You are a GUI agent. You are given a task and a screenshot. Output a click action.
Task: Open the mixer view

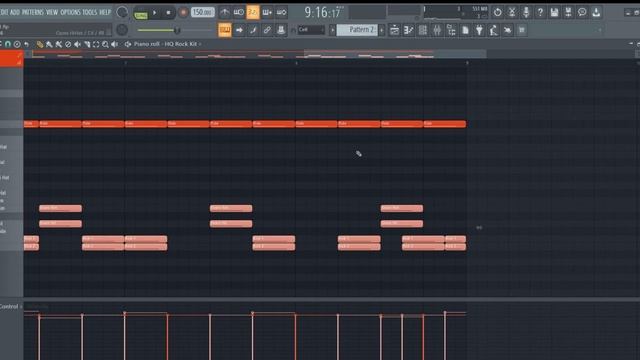437,30
